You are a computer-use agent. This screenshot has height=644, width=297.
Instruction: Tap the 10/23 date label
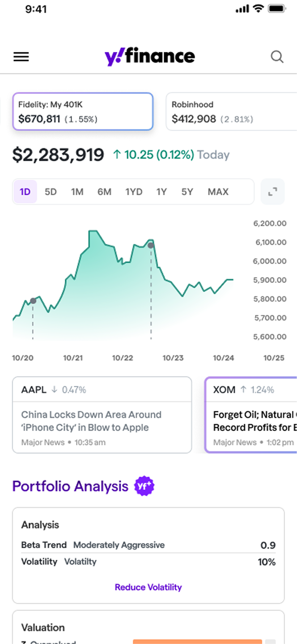(173, 358)
